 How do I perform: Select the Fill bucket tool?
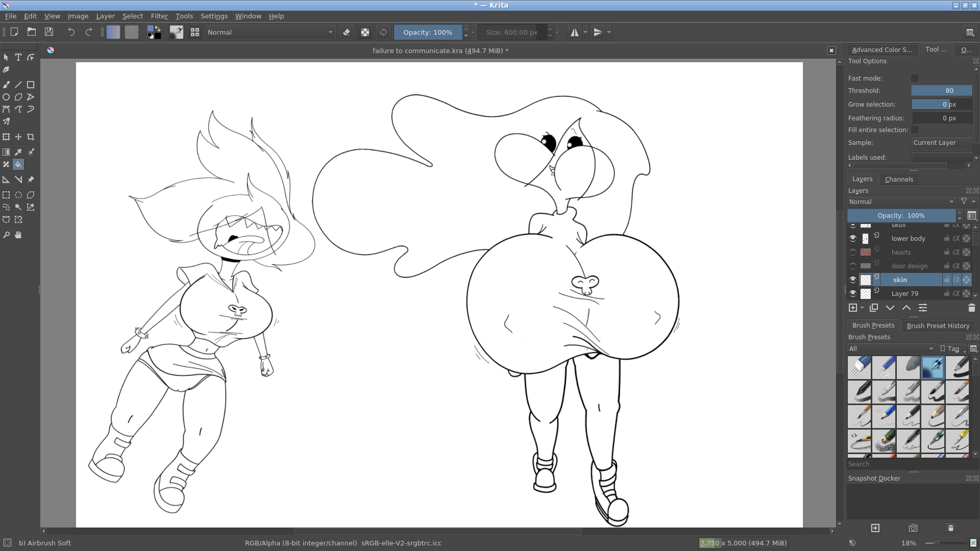18,164
